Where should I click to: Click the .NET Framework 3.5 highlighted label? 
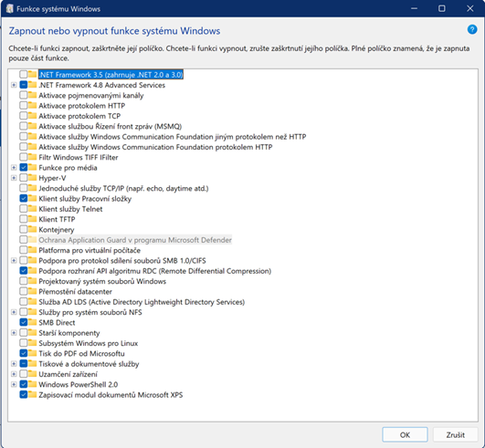[111, 75]
